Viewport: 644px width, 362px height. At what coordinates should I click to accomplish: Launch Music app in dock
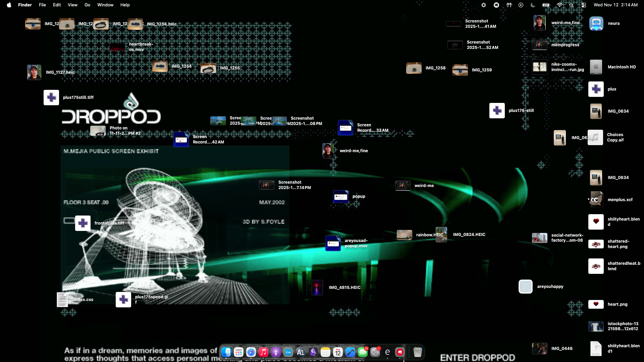[263, 352]
